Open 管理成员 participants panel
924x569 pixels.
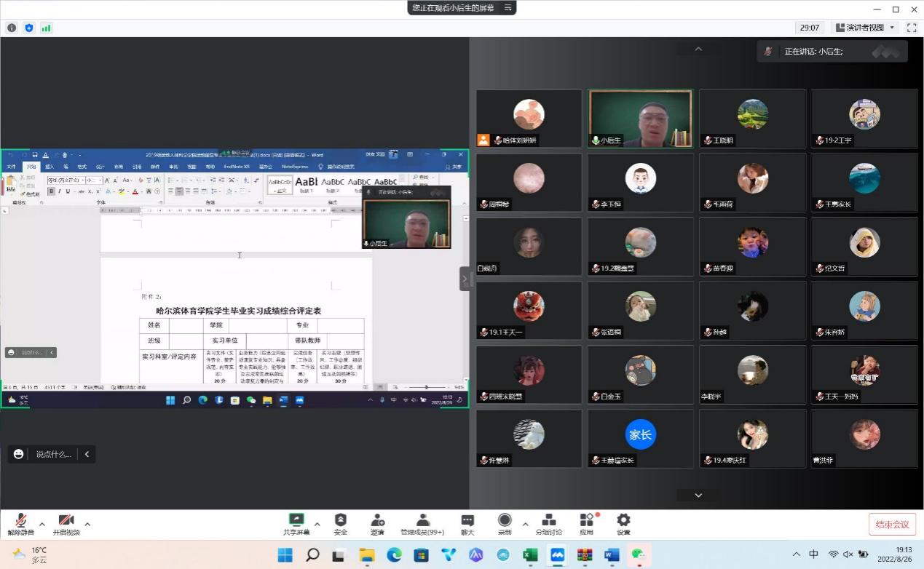pos(422,524)
